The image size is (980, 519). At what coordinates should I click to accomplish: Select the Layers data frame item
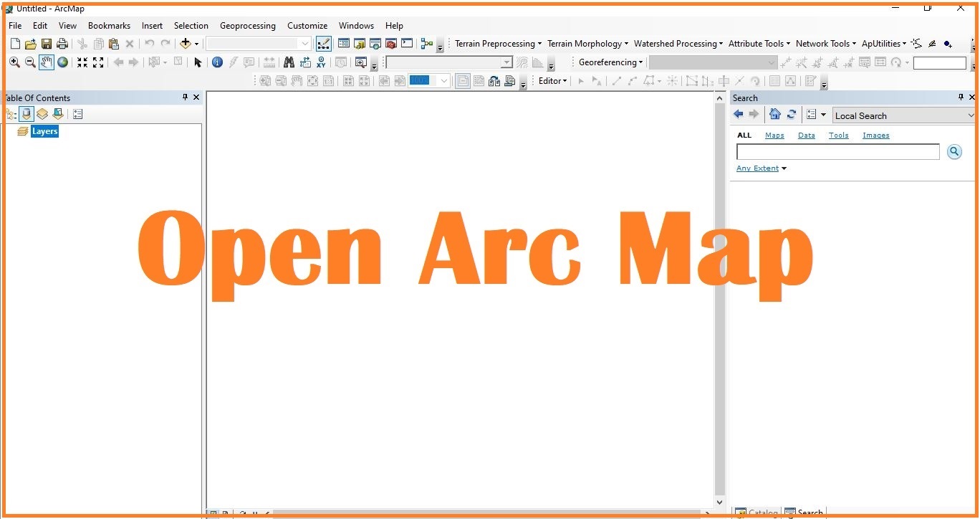[x=44, y=131]
